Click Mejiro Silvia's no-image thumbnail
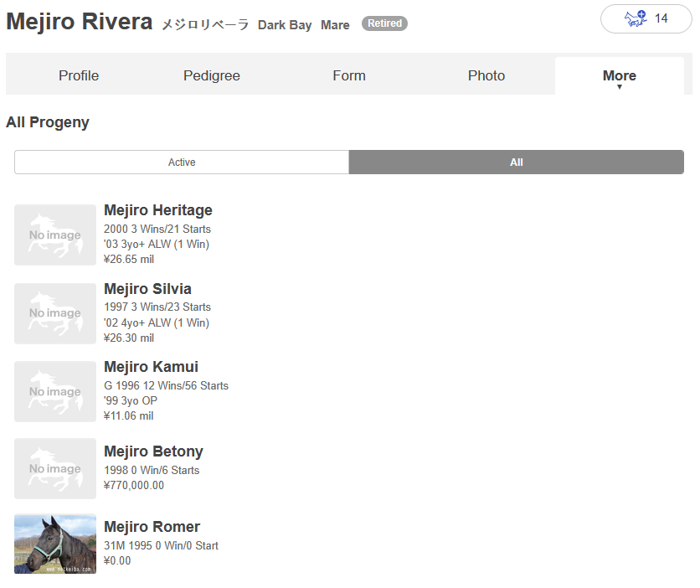 (55, 313)
